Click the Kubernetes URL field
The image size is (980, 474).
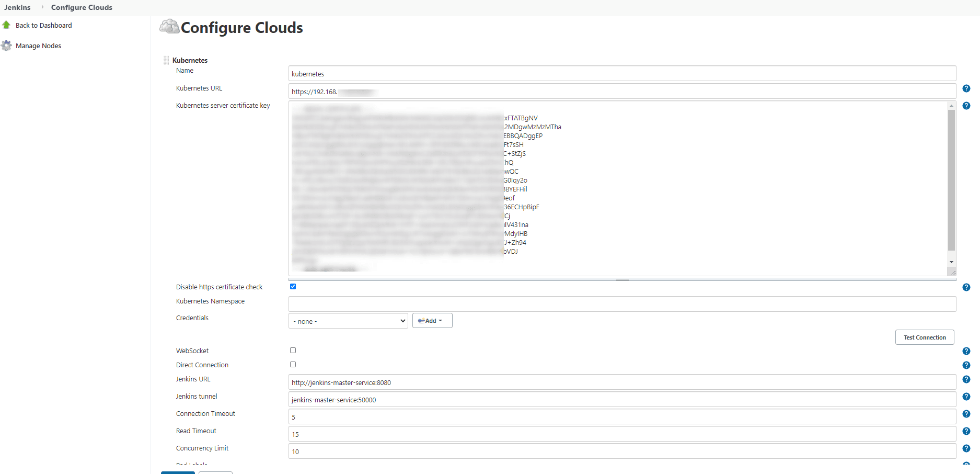(622, 92)
